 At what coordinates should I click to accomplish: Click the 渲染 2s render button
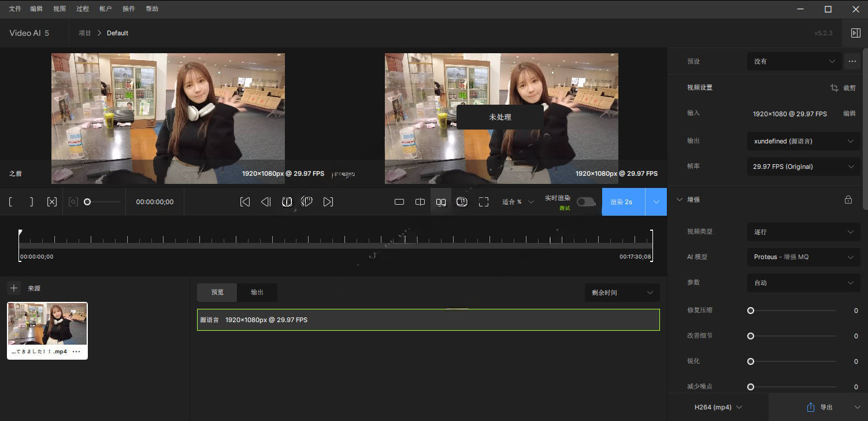coord(624,202)
